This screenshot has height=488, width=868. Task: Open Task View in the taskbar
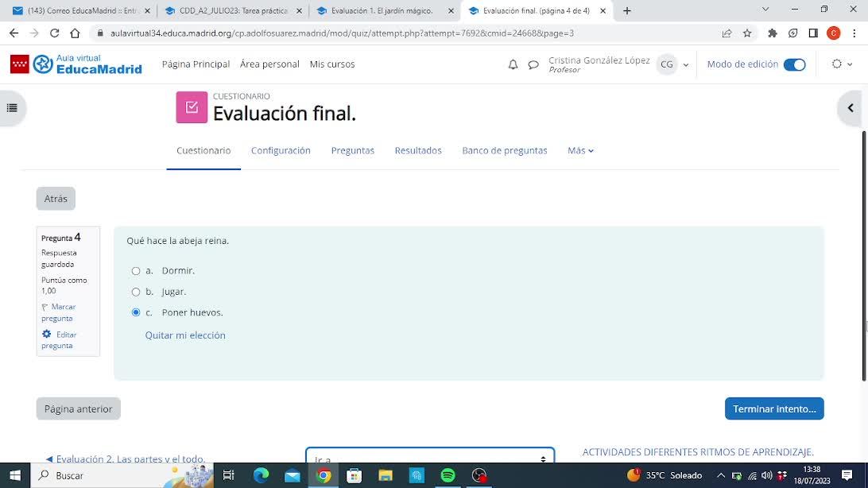(228, 475)
